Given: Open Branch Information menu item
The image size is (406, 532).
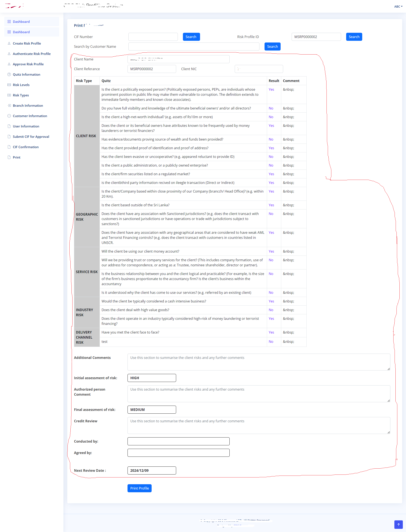Looking at the screenshot, I should pyautogui.click(x=32, y=105).
